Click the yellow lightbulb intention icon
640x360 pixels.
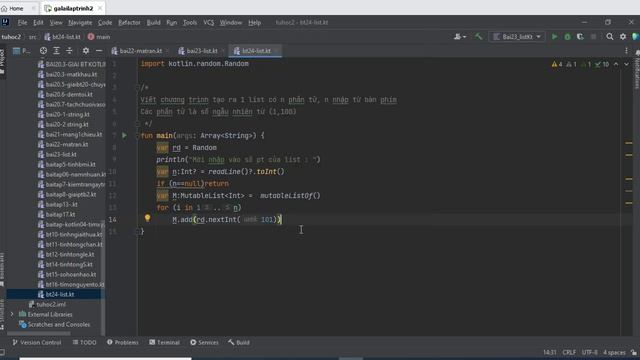[x=147, y=219]
